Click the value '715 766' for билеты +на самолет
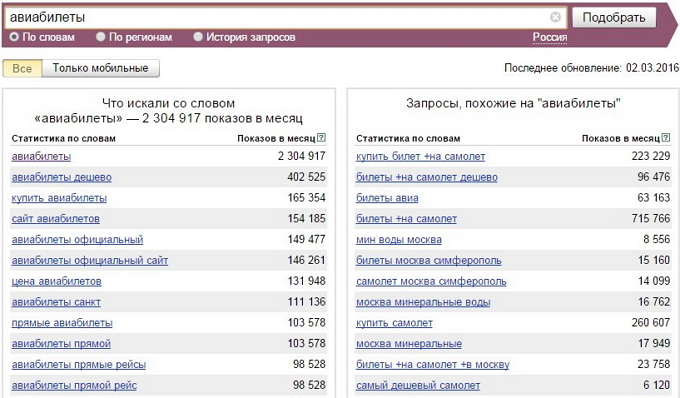 [x=651, y=219]
